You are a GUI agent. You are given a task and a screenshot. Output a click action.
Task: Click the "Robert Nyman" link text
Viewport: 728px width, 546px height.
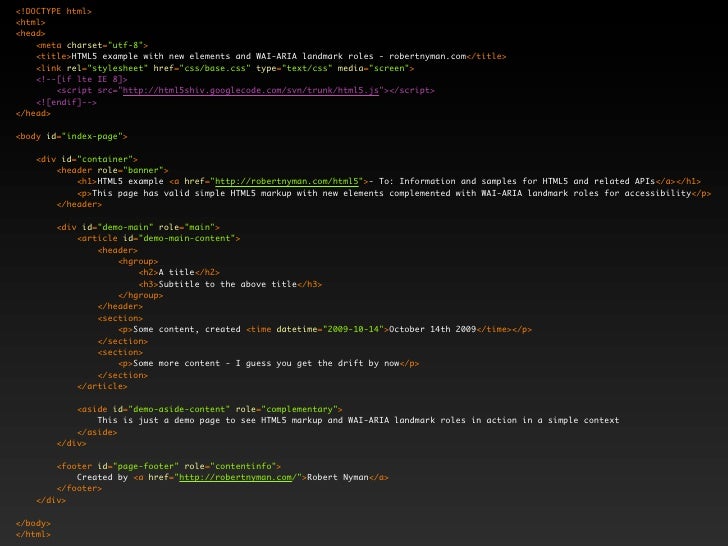pyautogui.click(x=338, y=477)
